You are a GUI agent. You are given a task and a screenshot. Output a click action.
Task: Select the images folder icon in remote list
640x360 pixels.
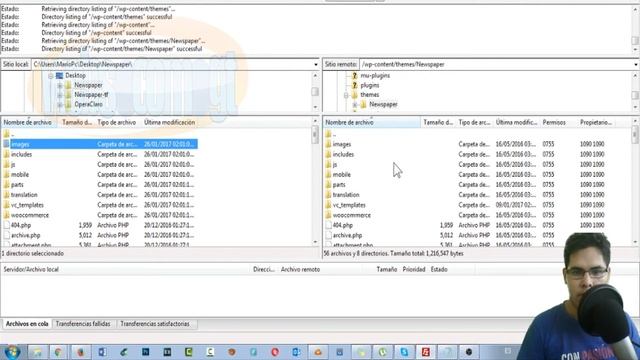[x=328, y=144]
